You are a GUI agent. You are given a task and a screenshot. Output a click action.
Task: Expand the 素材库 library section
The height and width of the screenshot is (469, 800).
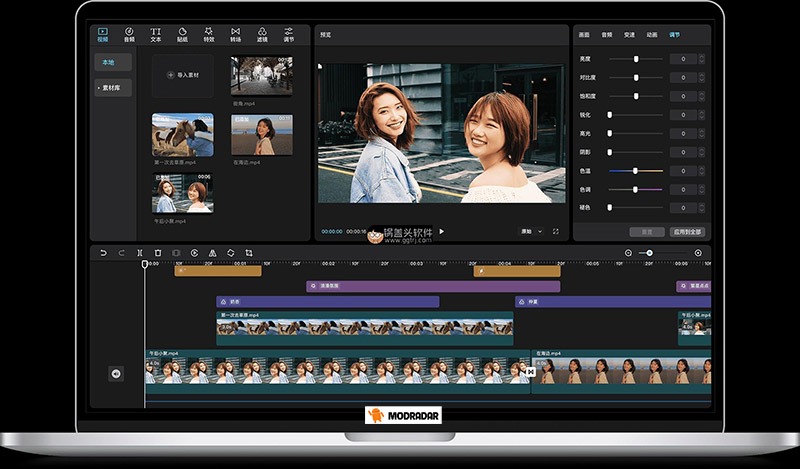pyautogui.click(x=113, y=88)
